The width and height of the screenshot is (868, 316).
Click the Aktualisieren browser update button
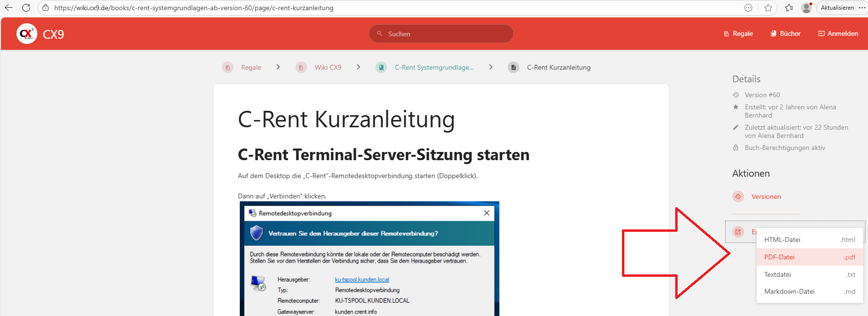(x=837, y=8)
